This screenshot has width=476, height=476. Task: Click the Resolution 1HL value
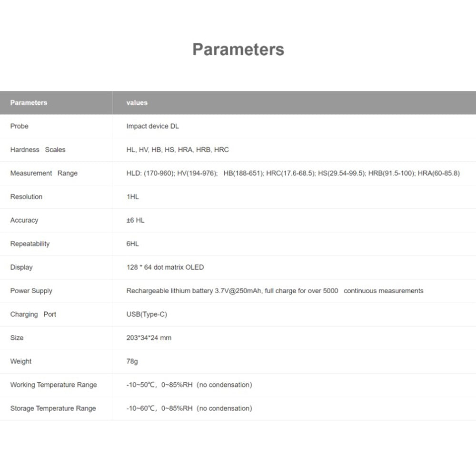point(133,197)
